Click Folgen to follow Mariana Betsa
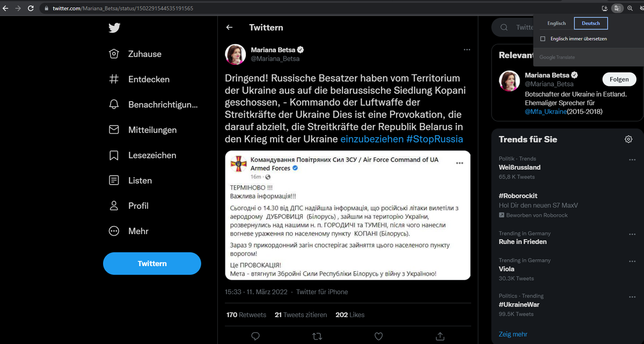This screenshot has height=344, width=644. pos(619,79)
